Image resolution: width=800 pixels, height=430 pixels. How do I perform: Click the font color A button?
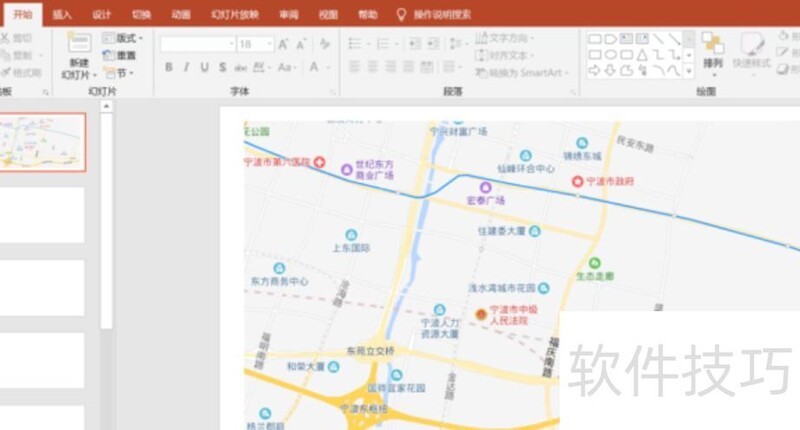(x=314, y=67)
